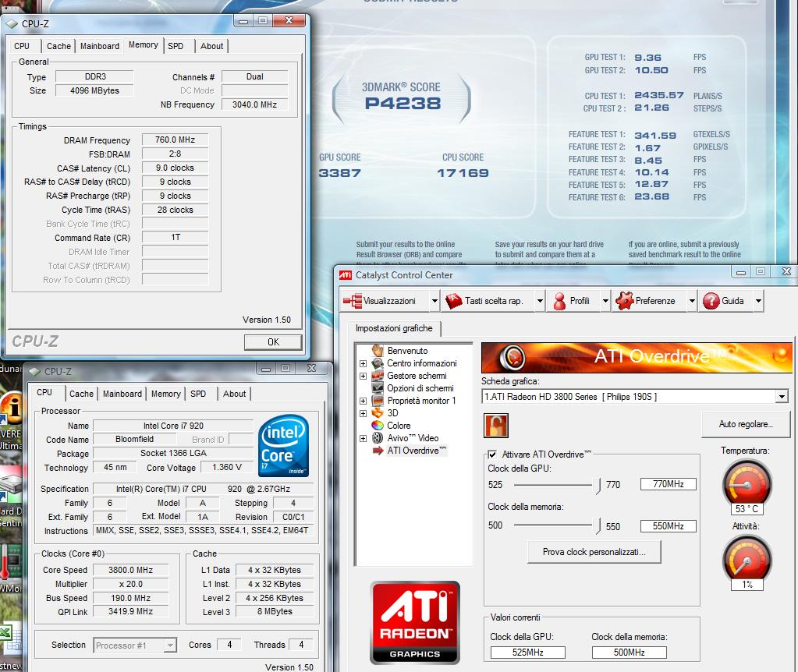798x672 pixels.
Task: Click the Auto regolare button
Action: point(746,424)
